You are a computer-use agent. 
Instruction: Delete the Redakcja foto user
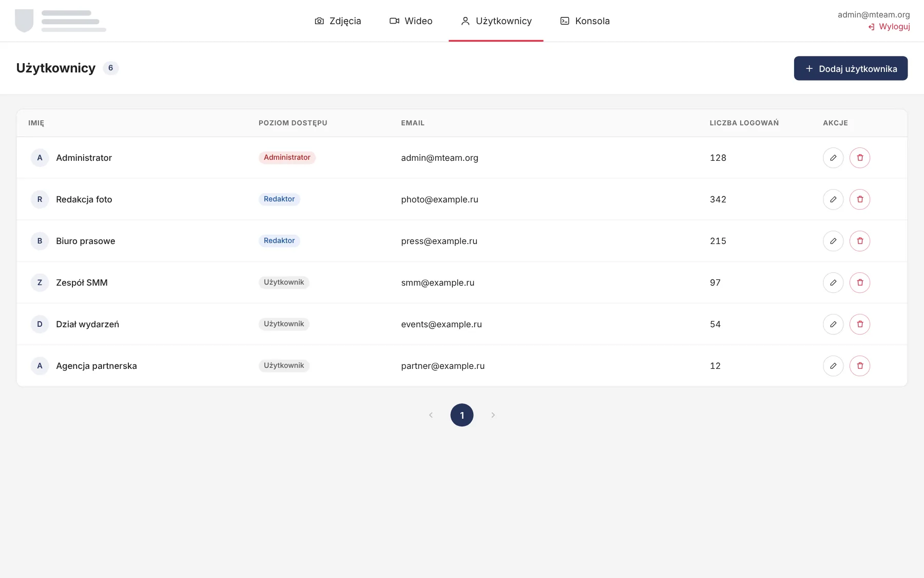(860, 199)
